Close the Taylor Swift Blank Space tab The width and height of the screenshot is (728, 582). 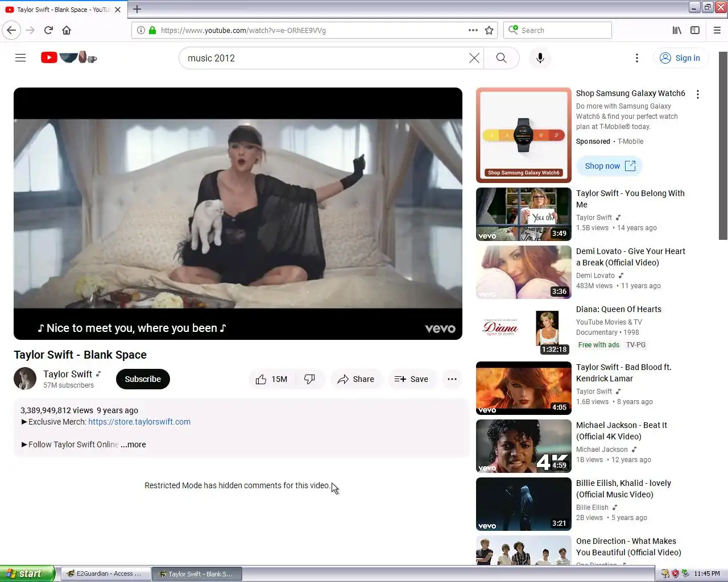(x=118, y=10)
